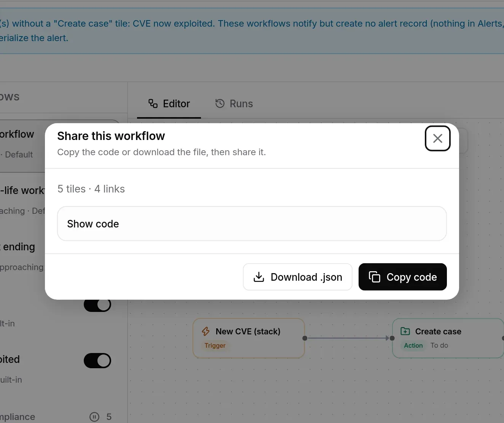
Task: Click the Action label on Create case tile
Action: pyautogui.click(x=413, y=345)
